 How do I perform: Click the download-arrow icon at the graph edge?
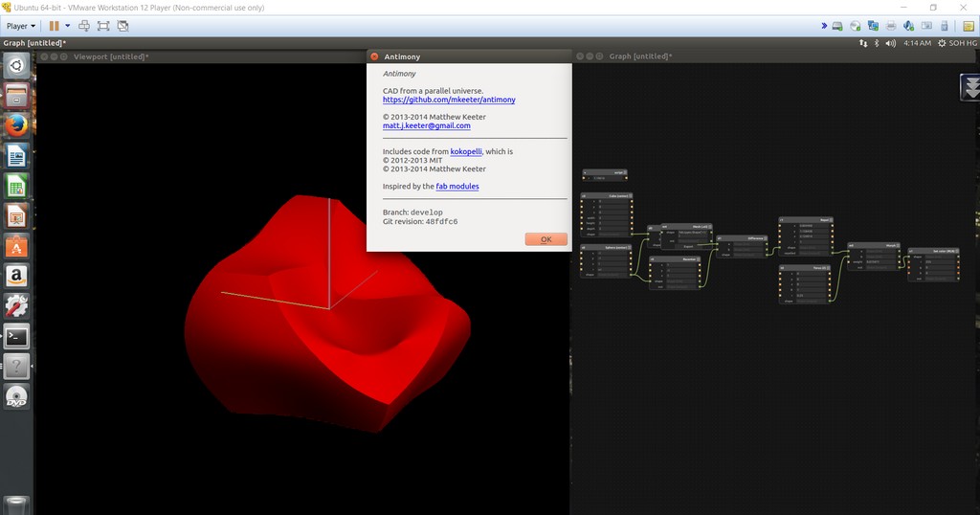(970, 87)
